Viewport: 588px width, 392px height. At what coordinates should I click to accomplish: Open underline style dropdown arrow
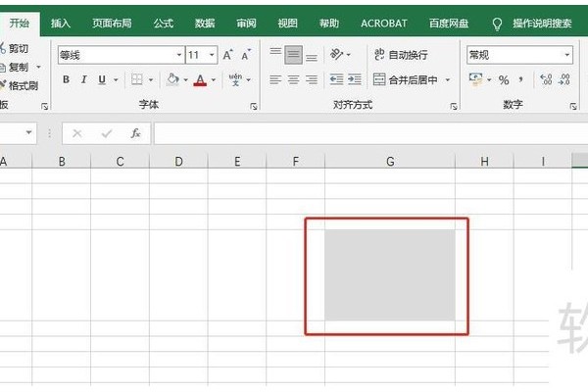point(116,80)
